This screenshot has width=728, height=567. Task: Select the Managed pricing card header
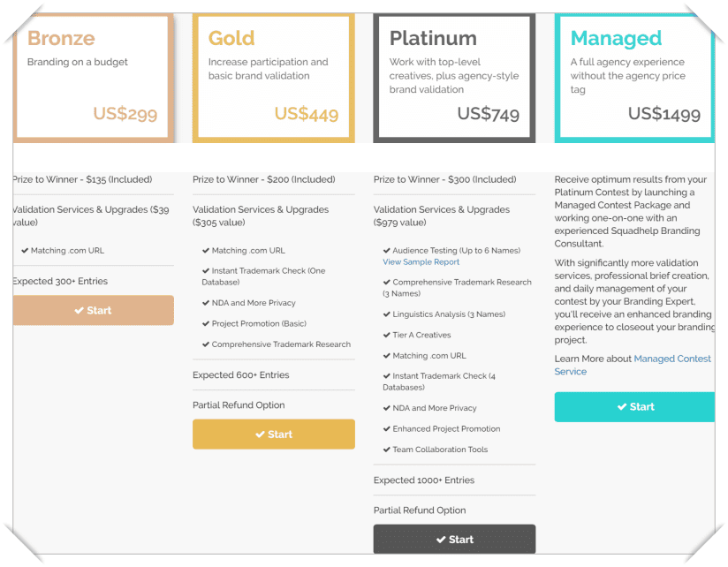tap(634, 78)
